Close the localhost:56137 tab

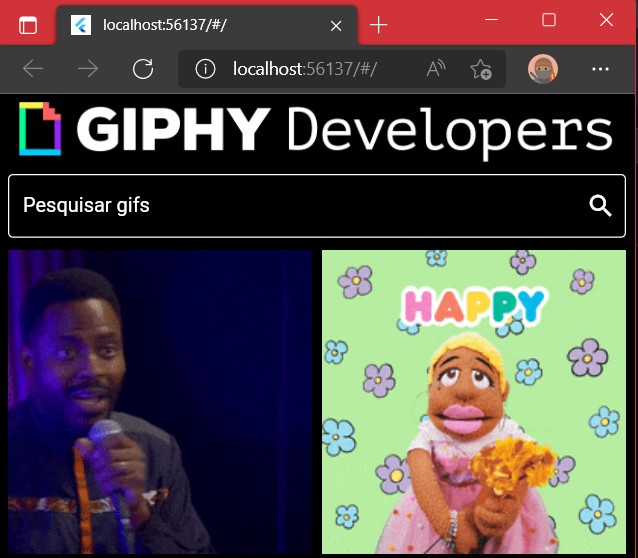pyautogui.click(x=336, y=26)
